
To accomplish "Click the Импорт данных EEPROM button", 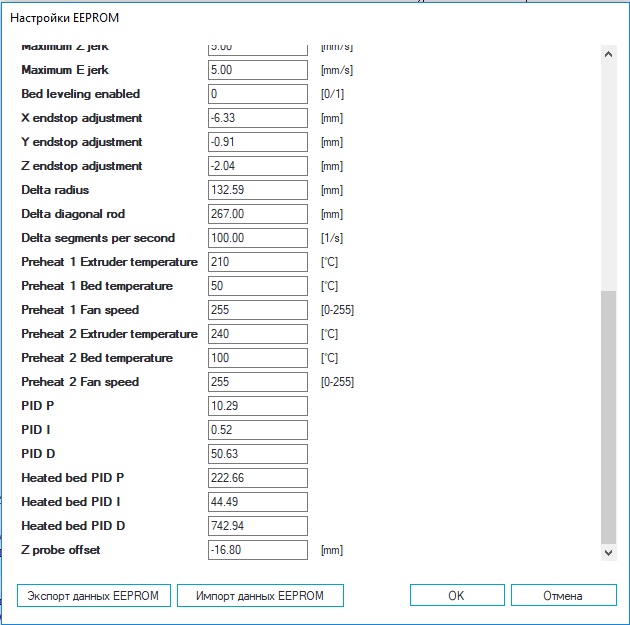I will click(x=260, y=595).
